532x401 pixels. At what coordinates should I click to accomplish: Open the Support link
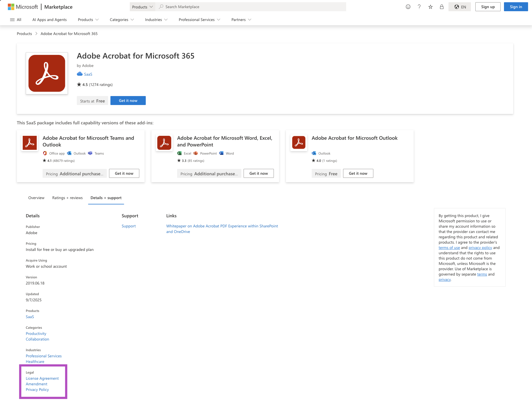pos(129,226)
